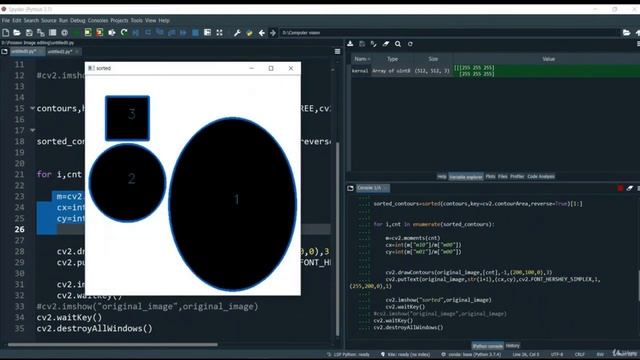Open the Run menu
The width and height of the screenshot is (640, 360).
click(63, 20)
